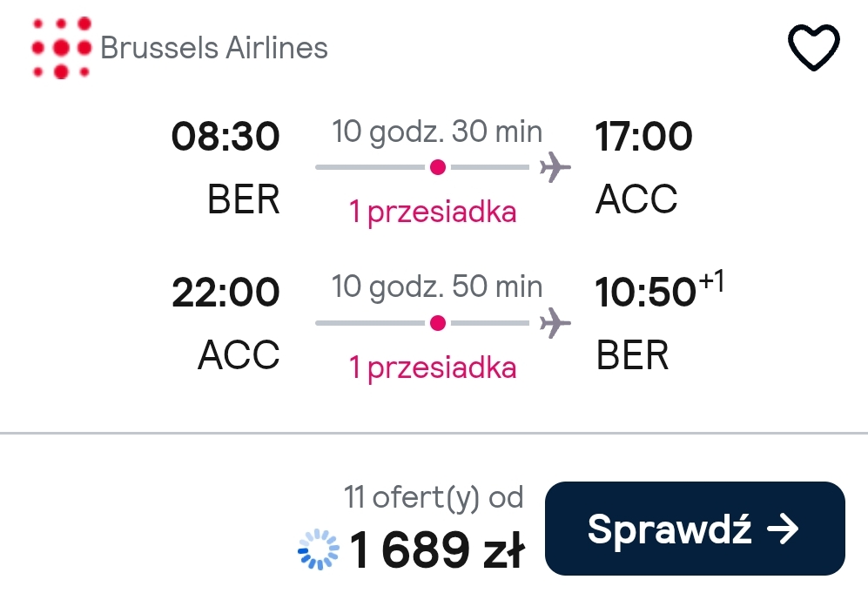868x593 pixels.
Task: Click the 1 689 zł price
Action: click(x=437, y=549)
